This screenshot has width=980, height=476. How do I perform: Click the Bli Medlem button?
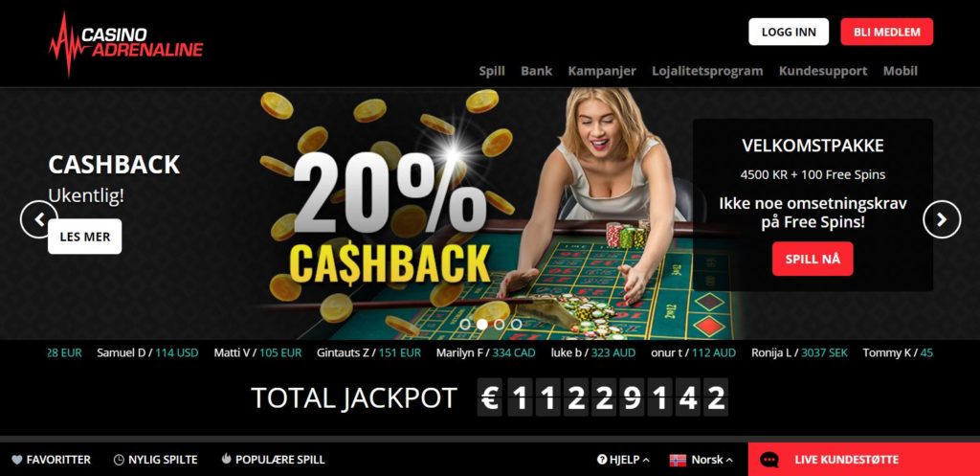pyautogui.click(x=887, y=32)
